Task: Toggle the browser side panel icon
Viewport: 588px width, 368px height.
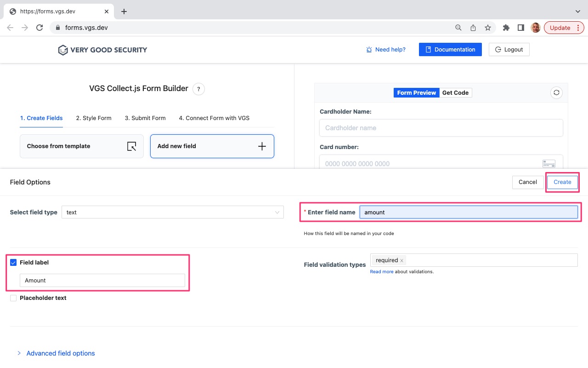Action: pos(521,28)
